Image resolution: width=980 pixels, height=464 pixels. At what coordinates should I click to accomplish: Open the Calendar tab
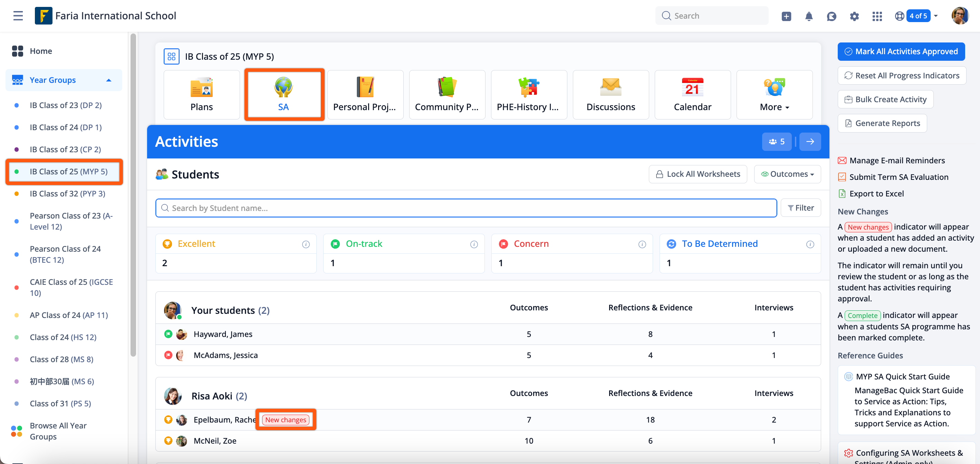[x=692, y=94]
